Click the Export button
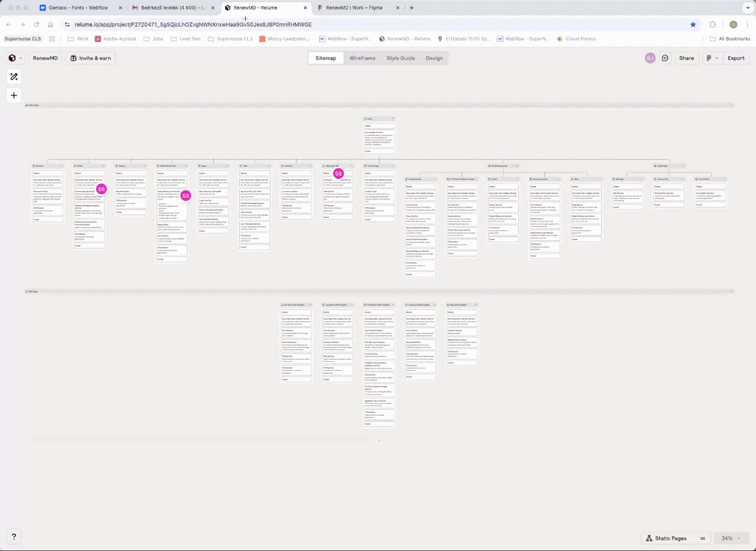The image size is (756, 551). [x=735, y=58]
